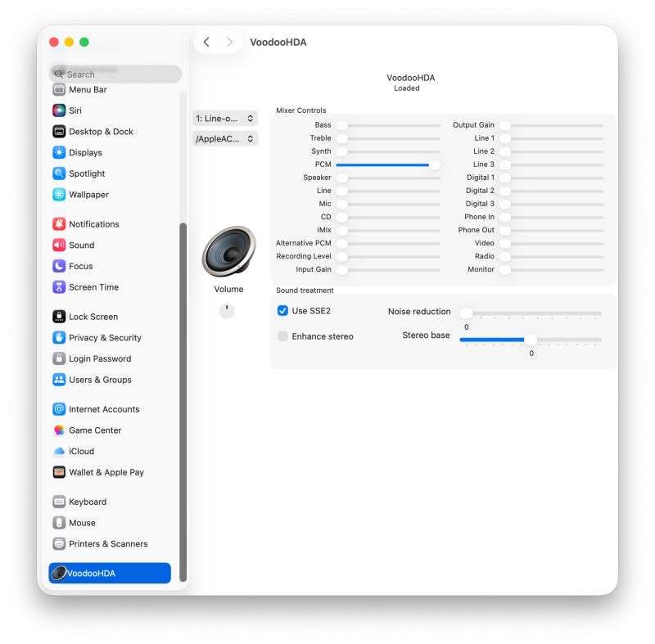
Task: Go to Notifications settings label
Action: (x=94, y=224)
